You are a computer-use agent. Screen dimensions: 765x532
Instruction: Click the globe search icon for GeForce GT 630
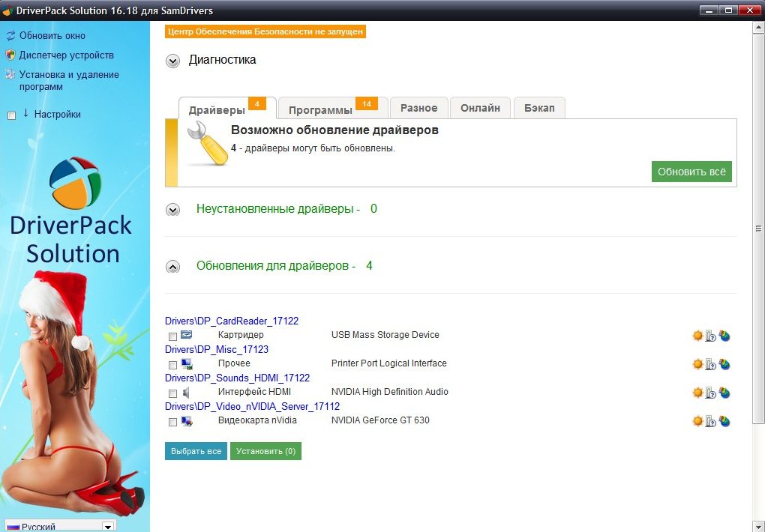pyautogui.click(x=724, y=421)
